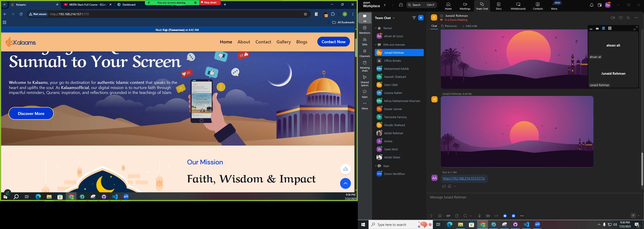Open Shared spaces in Zoom sidebar
644x229 pixels.
tap(365, 81)
